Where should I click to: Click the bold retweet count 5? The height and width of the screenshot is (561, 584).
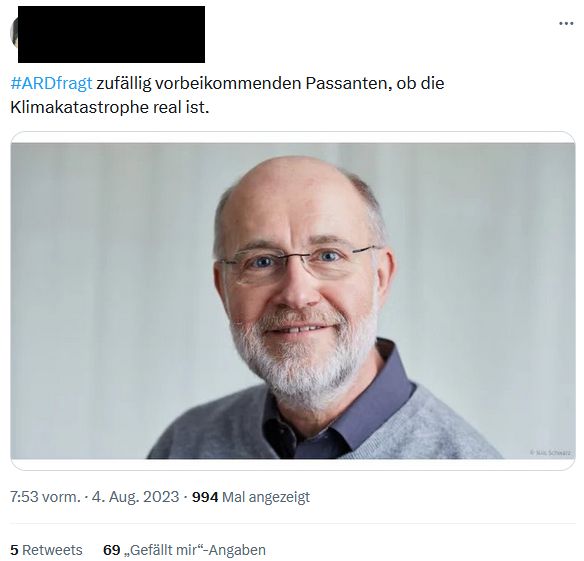click(x=14, y=550)
